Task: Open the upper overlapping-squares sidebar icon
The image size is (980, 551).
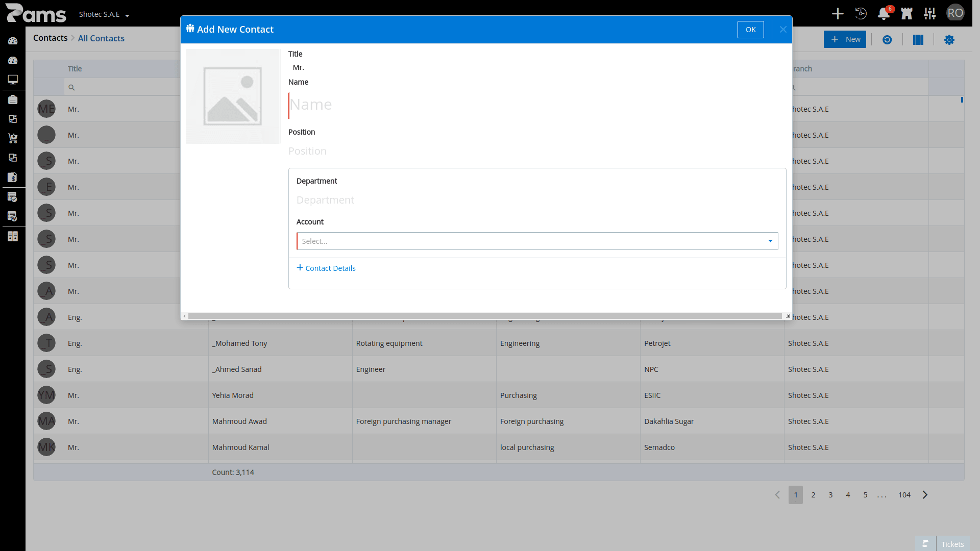Action: 13,119
